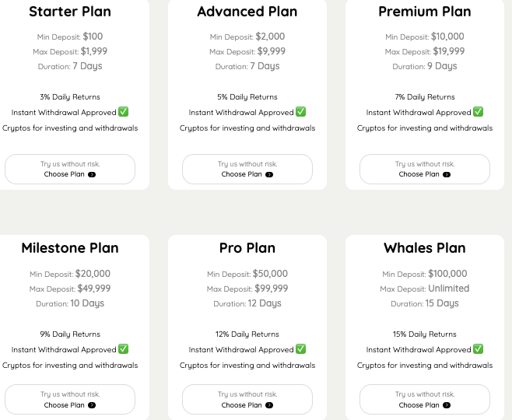
Task: Click the arrow icon in Milestone Plan button
Action: 92,405
